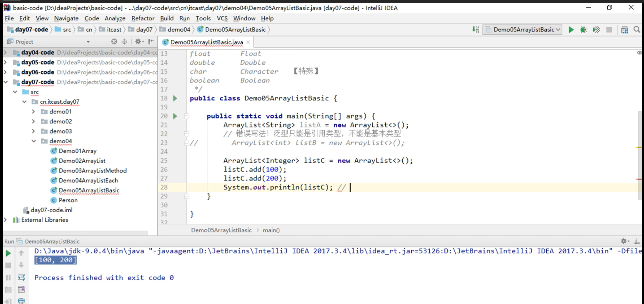Open Demo03ArrayListMethod class in project tree
The width and height of the screenshot is (644, 304).
(x=93, y=170)
